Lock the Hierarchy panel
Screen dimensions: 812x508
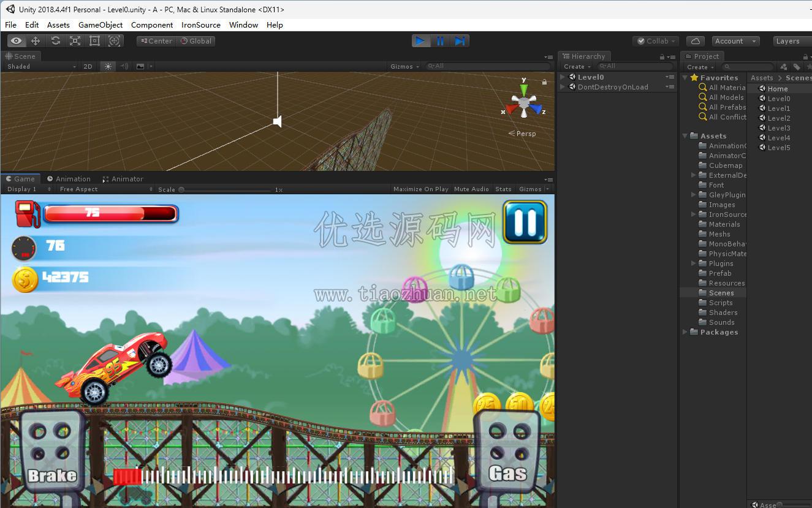click(662, 56)
